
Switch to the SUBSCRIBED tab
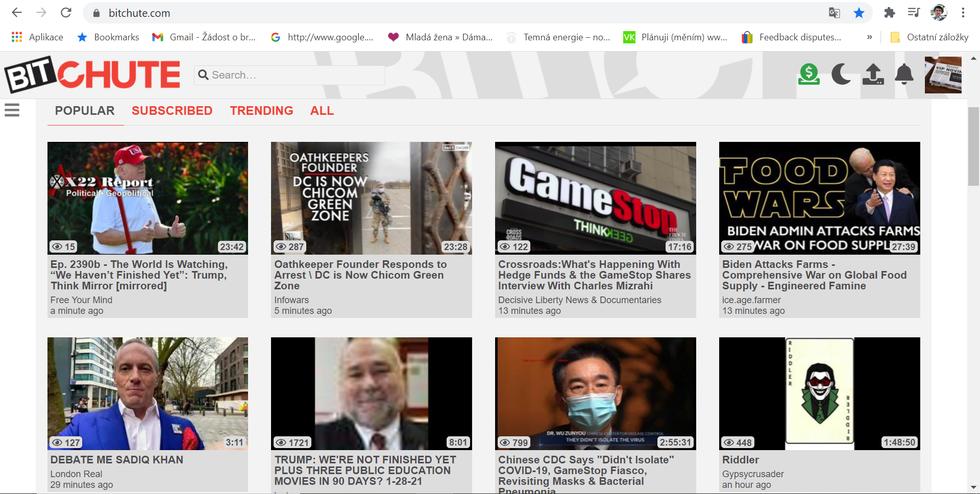pyautogui.click(x=172, y=111)
